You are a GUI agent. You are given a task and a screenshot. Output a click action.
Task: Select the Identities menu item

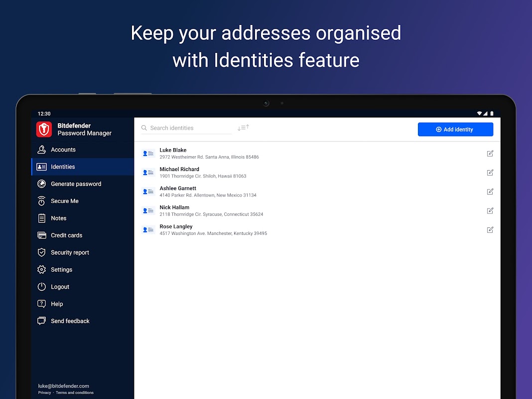(83, 167)
